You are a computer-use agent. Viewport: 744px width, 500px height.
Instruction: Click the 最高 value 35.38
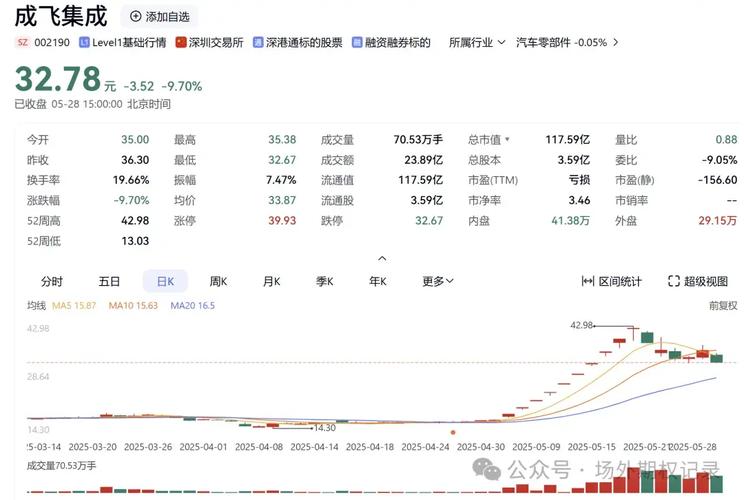pos(282,139)
